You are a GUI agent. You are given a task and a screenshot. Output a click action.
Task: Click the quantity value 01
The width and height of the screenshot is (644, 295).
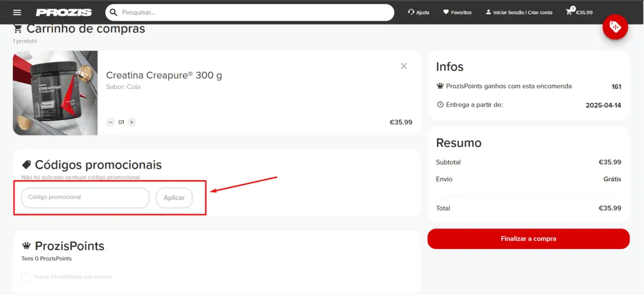[x=121, y=122]
